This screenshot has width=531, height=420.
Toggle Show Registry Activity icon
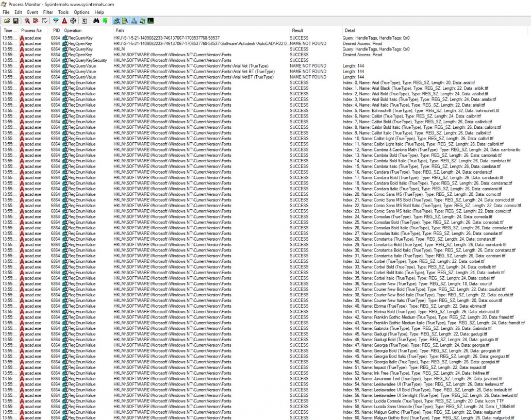tap(117, 21)
